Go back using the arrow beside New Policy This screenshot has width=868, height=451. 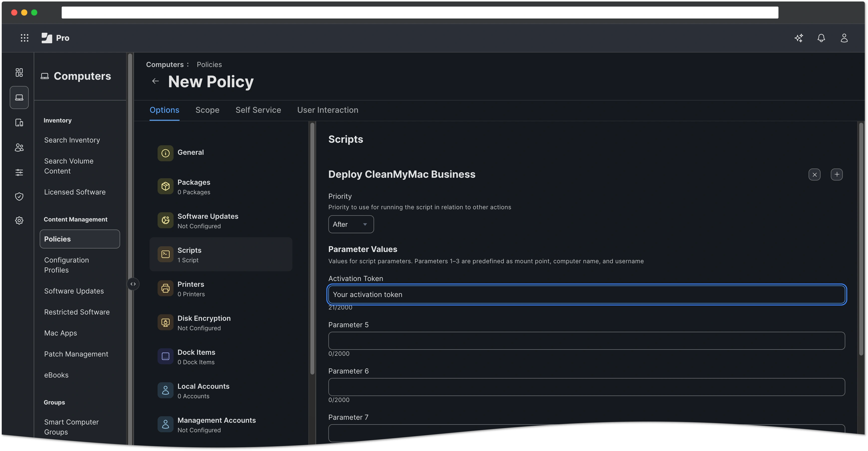(x=155, y=81)
